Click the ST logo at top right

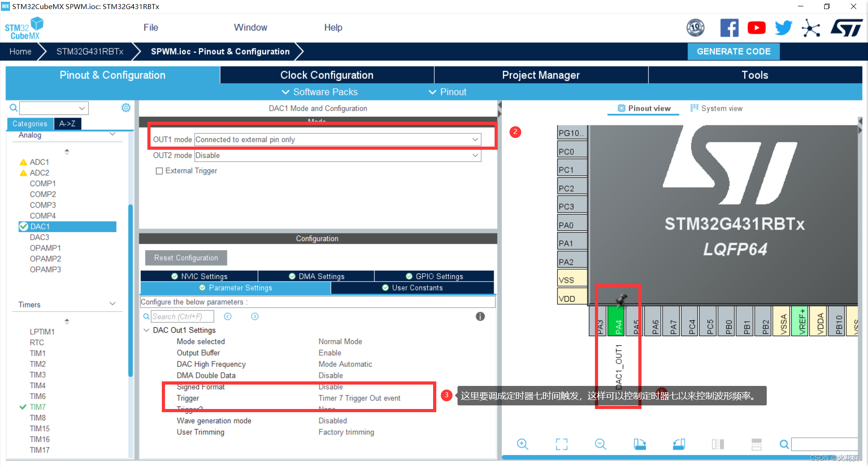[847, 28]
